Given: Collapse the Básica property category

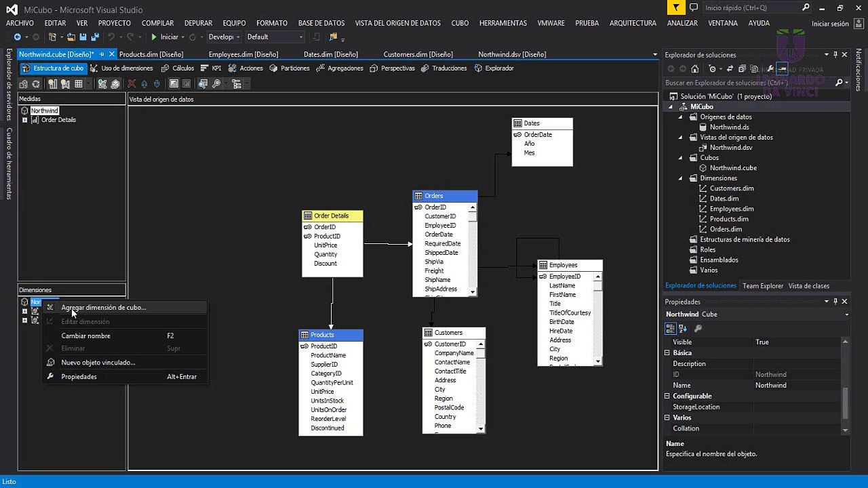Looking at the screenshot, I should (x=667, y=353).
